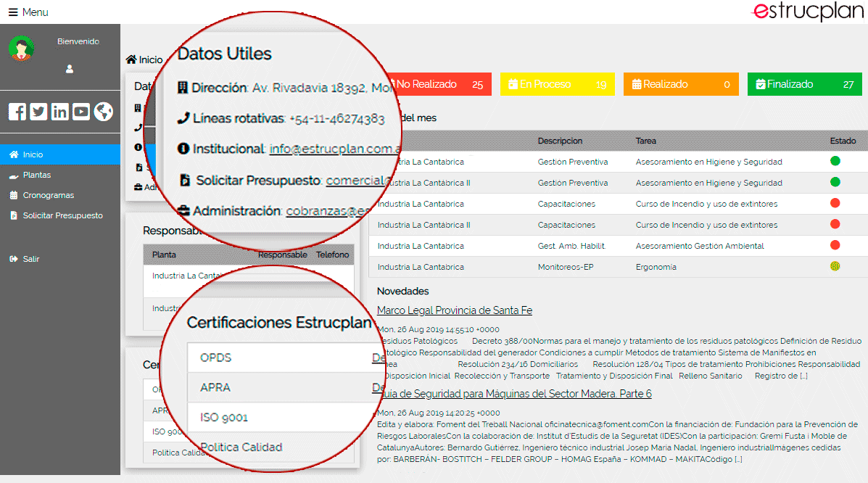Image resolution: width=868 pixels, height=483 pixels.
Task: Open Cronogramas in the sidebar
Action: (60, 195)
